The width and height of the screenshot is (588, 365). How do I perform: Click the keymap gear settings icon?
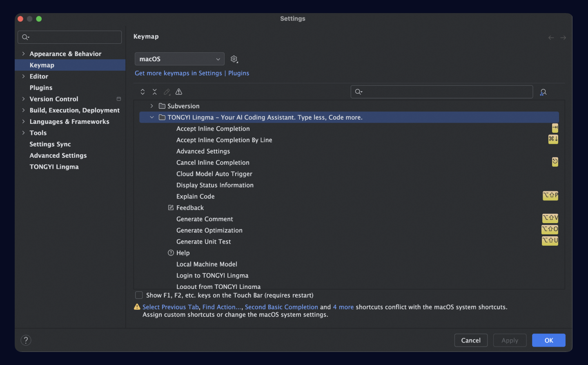(234, 59)
